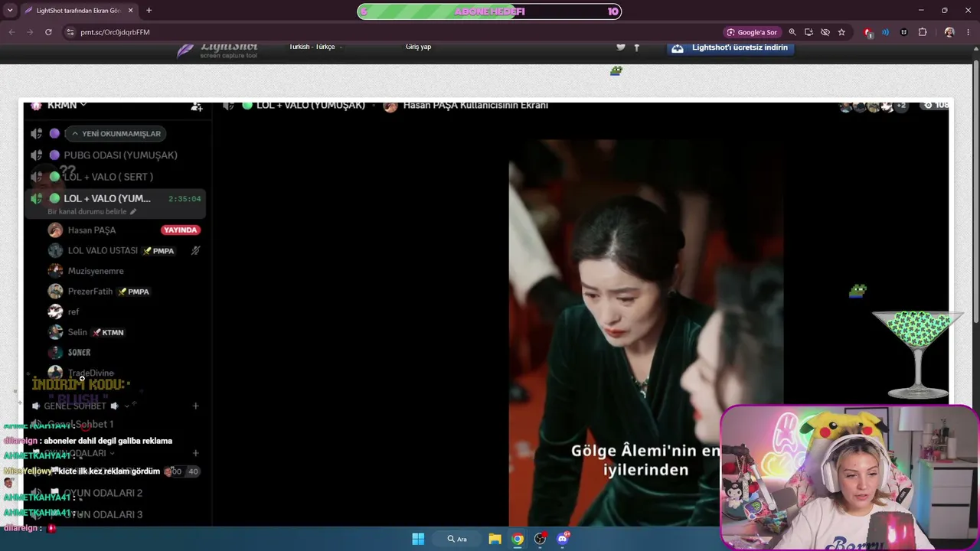Click the Google'a Sor button
The image size is (980, 551).
[x=752, y=32]
